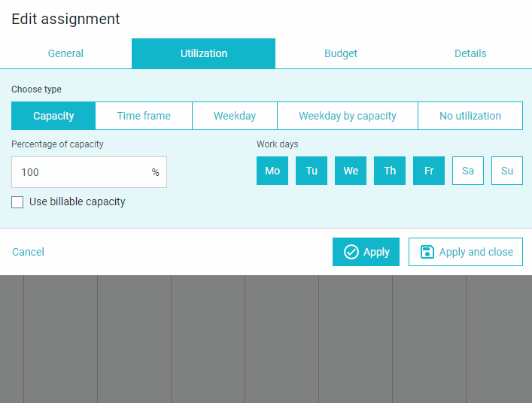Click the checkmark icon on Apply
The height and width of the screenshot is (403, 532).
351,252
